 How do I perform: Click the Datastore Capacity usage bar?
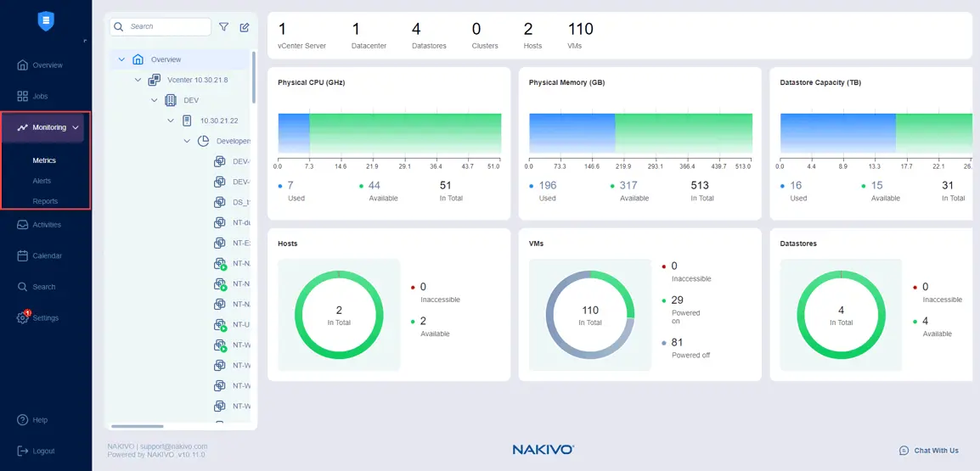[x=876, y=134]
